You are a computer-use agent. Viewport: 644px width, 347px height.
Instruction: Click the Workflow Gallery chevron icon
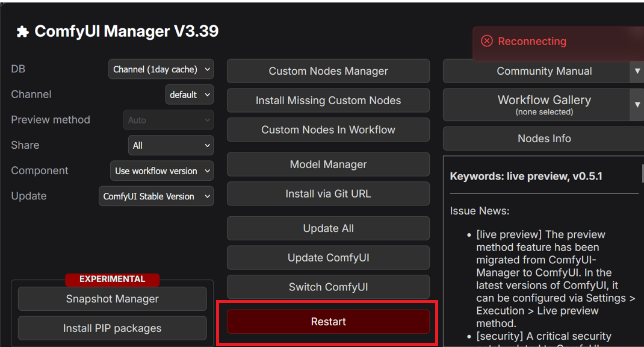tap(637, 104)
